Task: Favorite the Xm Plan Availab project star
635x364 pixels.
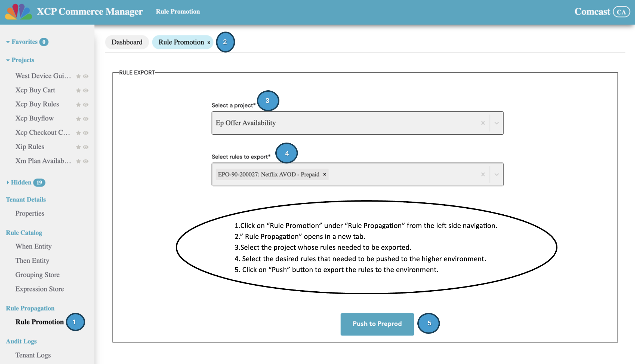Action: click(x=78, y=161)
